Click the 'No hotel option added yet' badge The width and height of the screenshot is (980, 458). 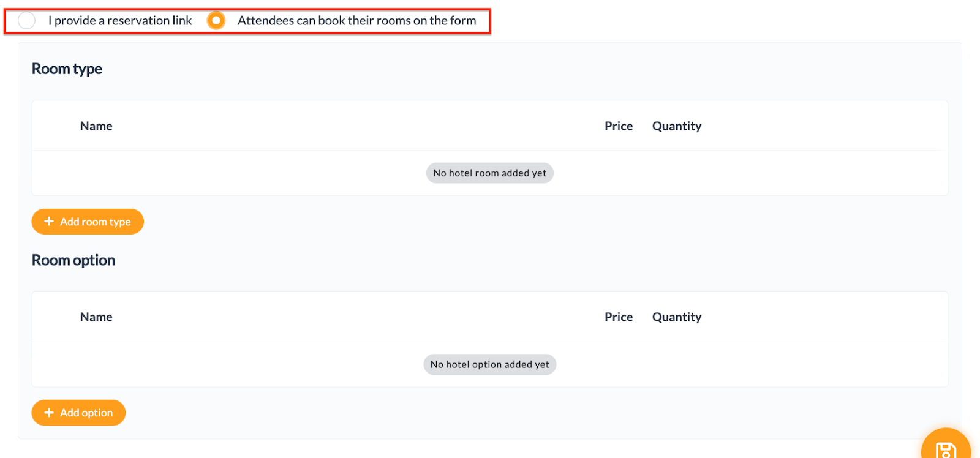pos(490,364)
